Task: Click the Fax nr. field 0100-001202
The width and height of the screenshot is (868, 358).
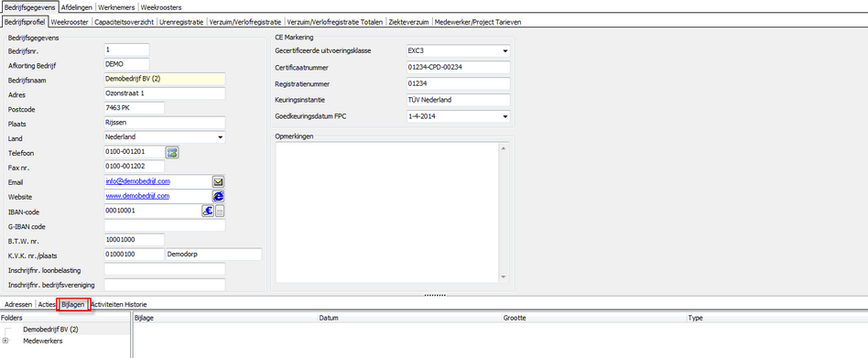Action: [x=135, y=167]
